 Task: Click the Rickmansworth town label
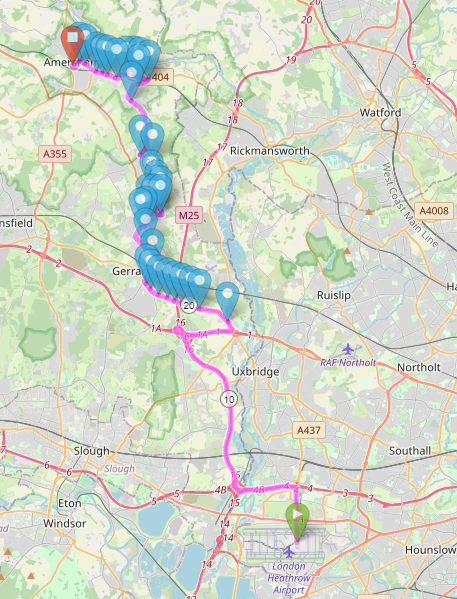269,151
